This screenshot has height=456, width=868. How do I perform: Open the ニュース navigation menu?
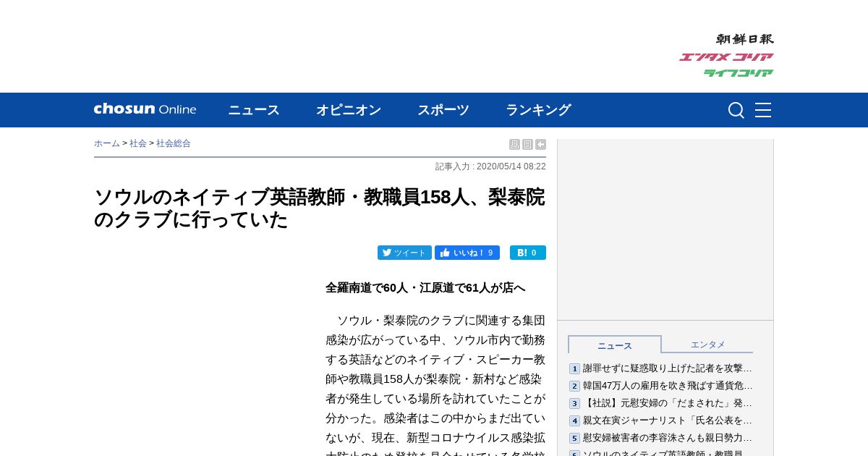coord(254,110)
